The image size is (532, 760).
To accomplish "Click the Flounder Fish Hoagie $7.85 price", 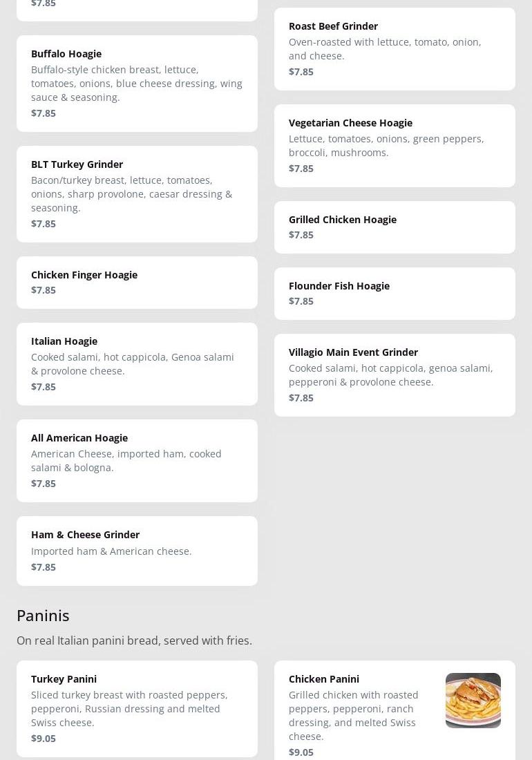I will pos(301,301).
